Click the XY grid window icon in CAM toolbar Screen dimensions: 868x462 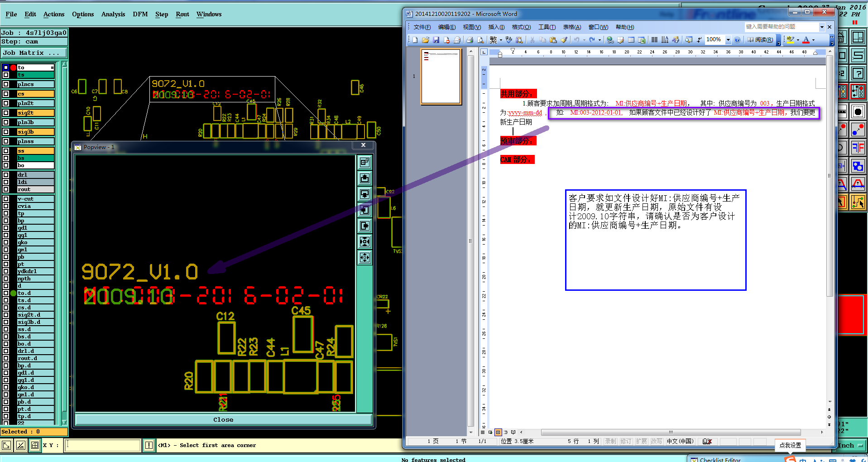858,37
